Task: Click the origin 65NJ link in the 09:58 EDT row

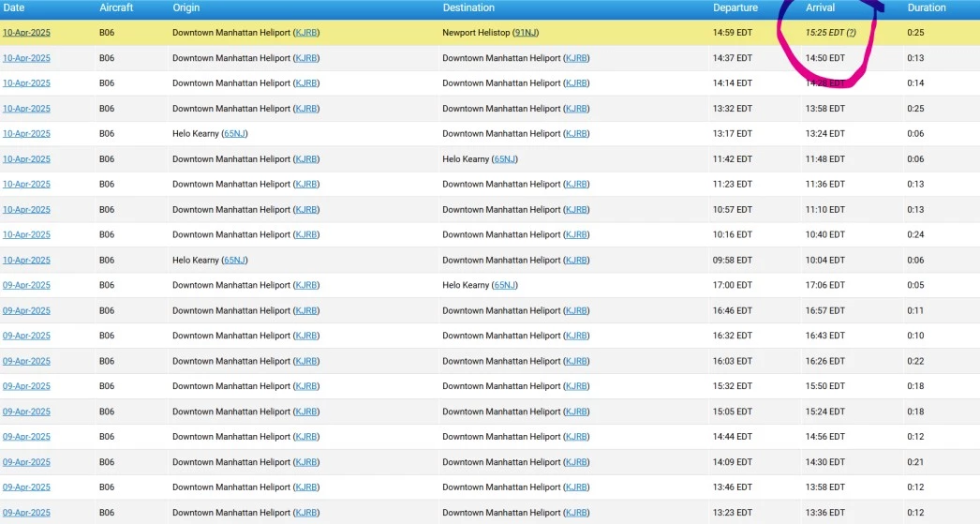Action: [x=235, y=260]
